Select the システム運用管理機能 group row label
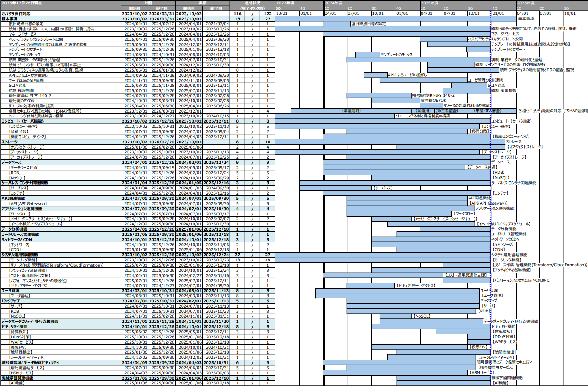Screen dimensions: 588x386 20,255
